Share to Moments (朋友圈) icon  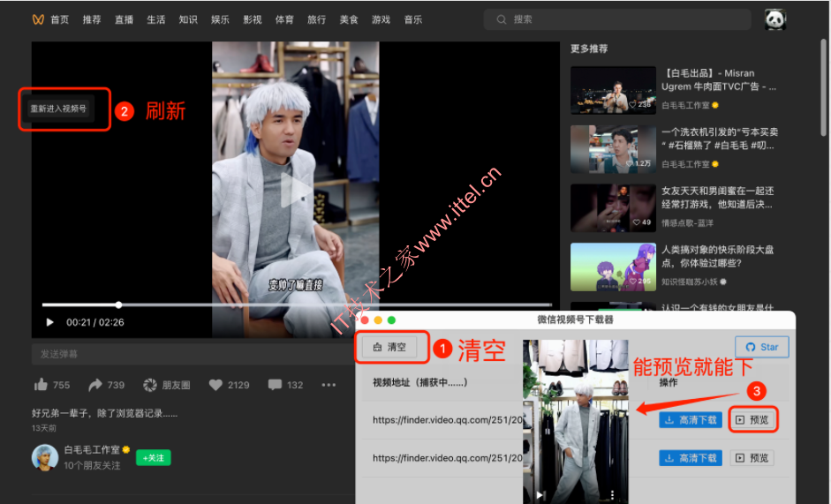150,385
